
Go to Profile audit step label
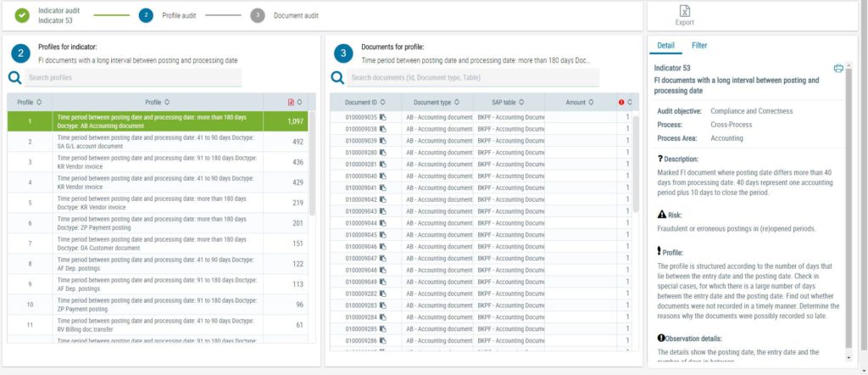click(x=179, y=15)
